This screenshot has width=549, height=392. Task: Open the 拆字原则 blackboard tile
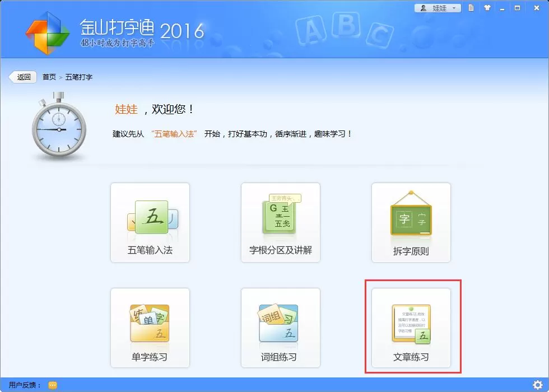coord(411,222)
